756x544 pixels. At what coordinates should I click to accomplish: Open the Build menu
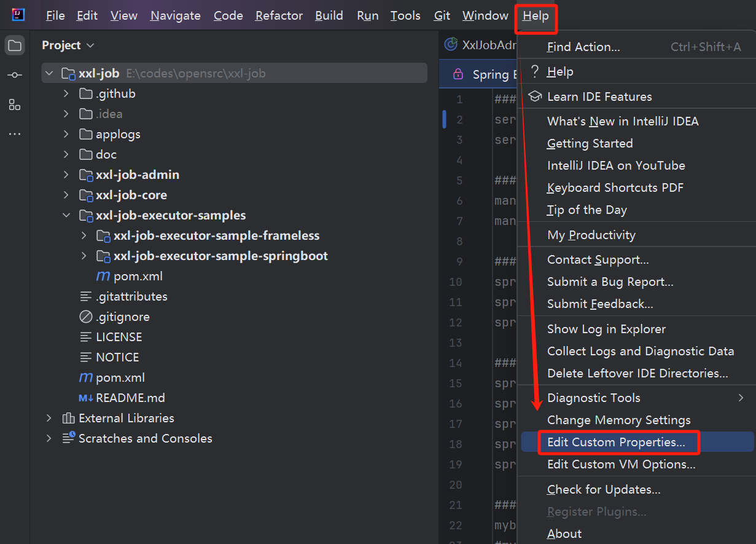(x=329, y=15)
